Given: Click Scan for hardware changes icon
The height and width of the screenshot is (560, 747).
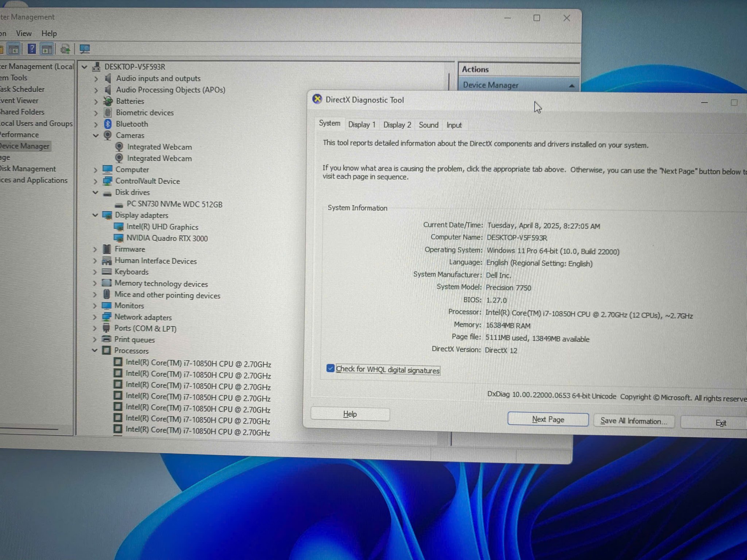Looking at the screenshot, I should (x=85, y=49).
